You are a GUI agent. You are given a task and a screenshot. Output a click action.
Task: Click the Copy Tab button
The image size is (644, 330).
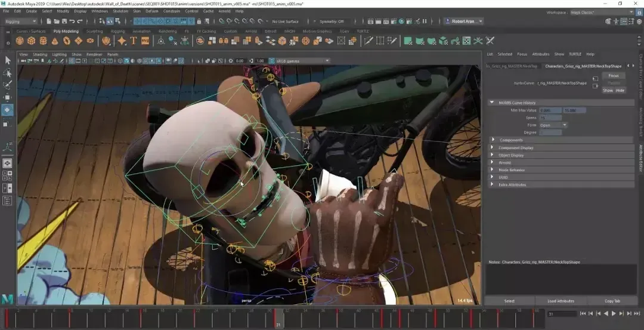(612, 301)
